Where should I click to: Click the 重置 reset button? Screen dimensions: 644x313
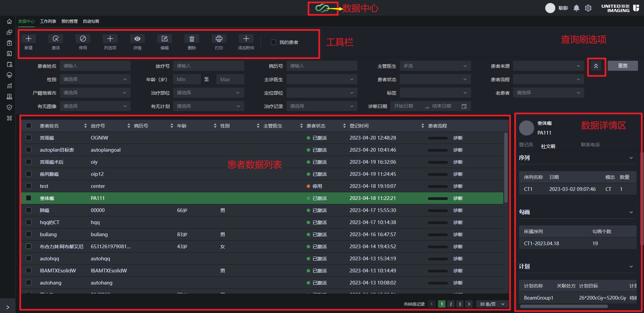pyautogui.click(x=622, y=66)
